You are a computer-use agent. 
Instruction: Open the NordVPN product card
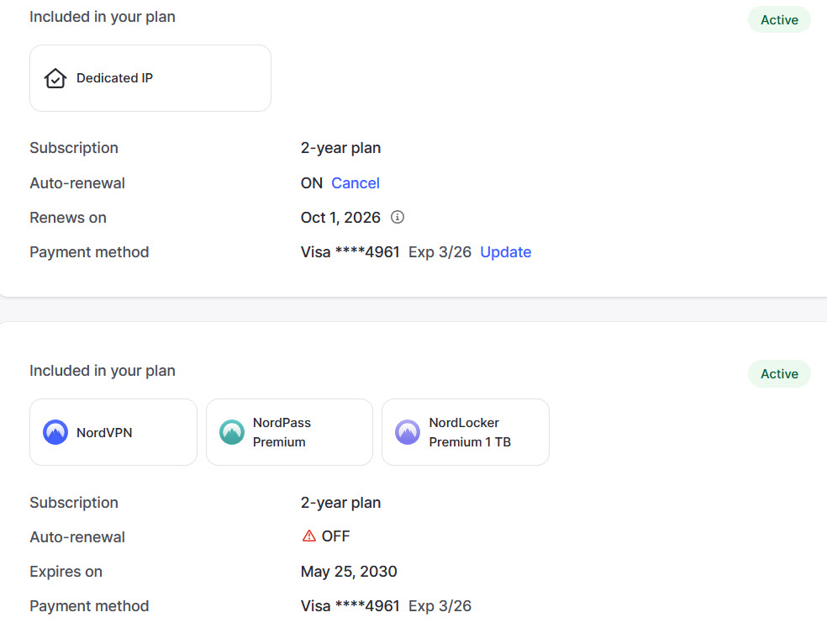(113, 432)
